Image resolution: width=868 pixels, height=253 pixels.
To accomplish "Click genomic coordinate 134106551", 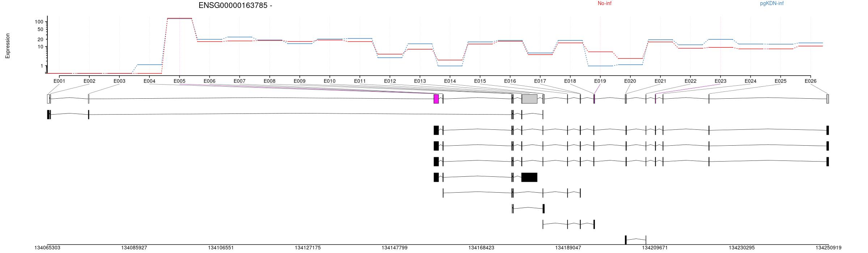I will pos(221,248).
